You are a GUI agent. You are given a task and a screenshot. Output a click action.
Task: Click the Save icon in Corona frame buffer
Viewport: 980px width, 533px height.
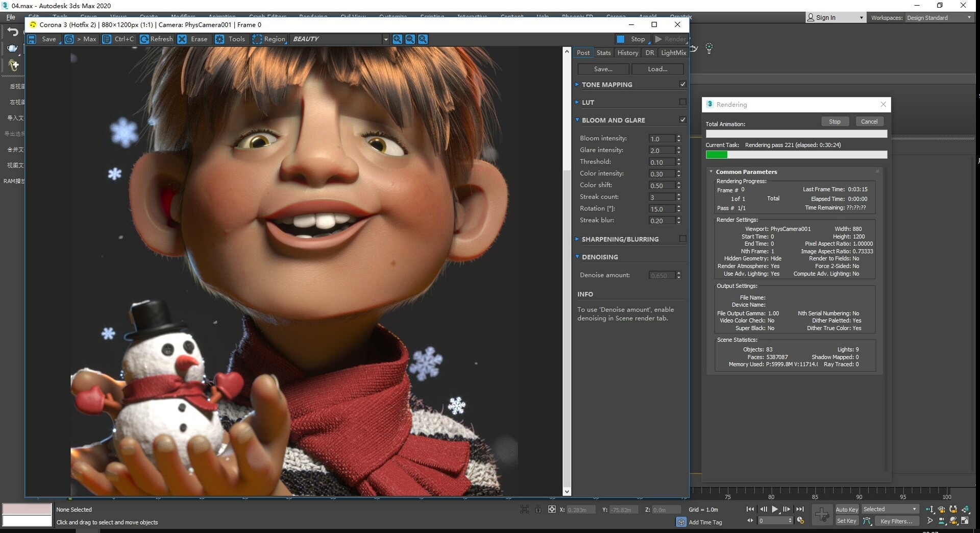tap(32, 39)
